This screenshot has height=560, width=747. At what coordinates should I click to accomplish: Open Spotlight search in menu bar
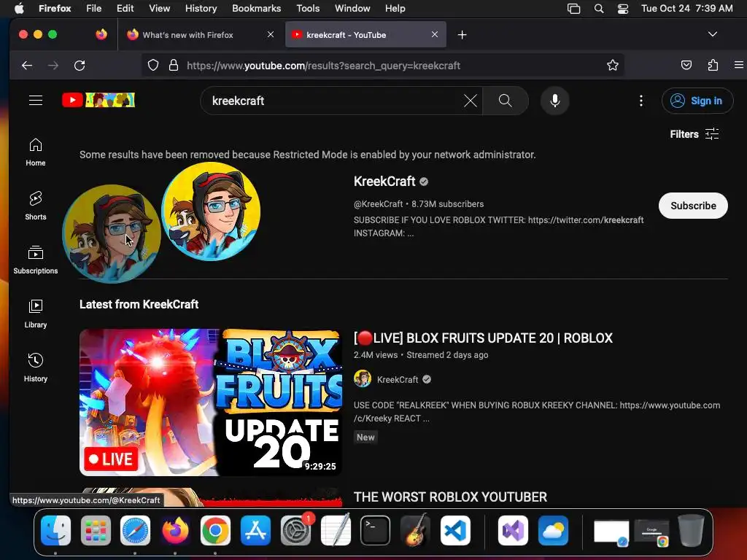[599, 9]
